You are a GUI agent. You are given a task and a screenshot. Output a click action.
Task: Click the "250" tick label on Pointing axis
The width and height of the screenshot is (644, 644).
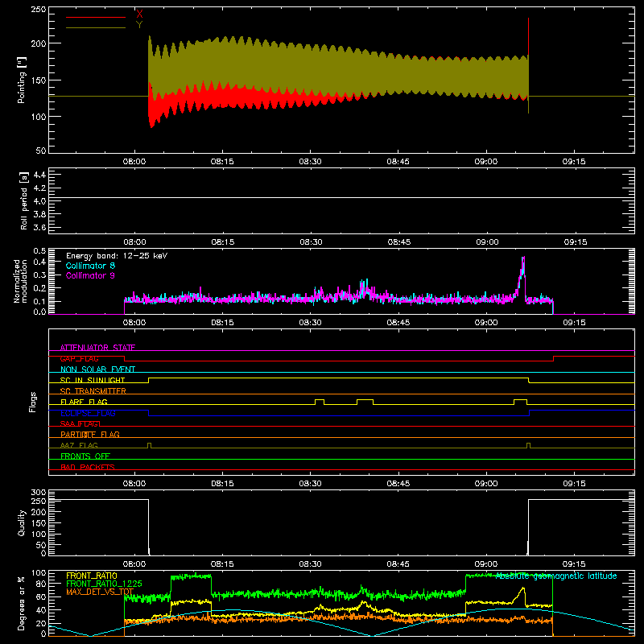pyautogui.click(x=39, y=9)
